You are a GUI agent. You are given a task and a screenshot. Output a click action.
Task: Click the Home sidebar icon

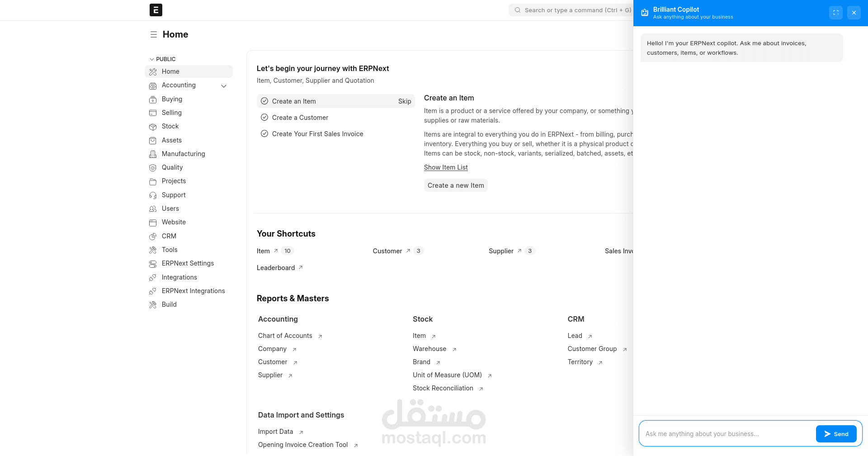153,71
